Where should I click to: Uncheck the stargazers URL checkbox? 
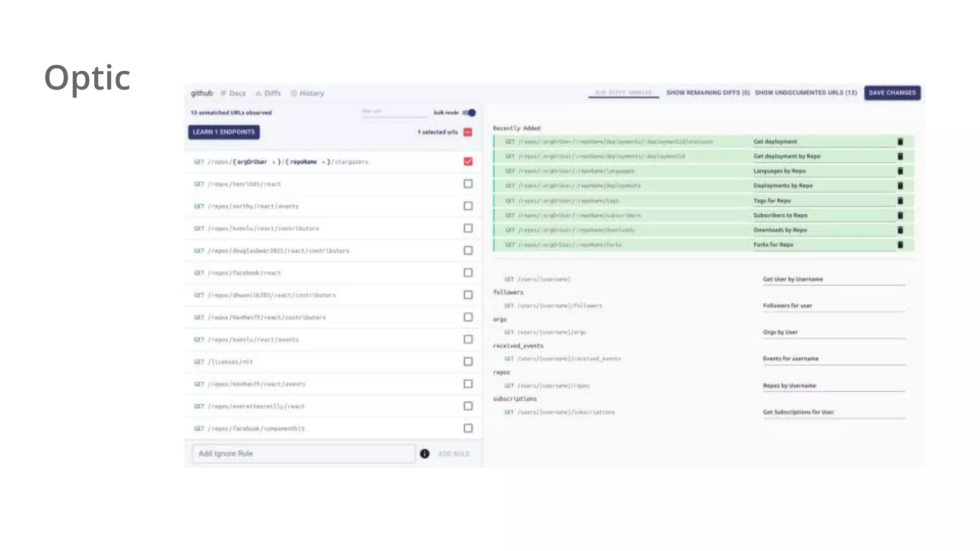click(468, 162)
